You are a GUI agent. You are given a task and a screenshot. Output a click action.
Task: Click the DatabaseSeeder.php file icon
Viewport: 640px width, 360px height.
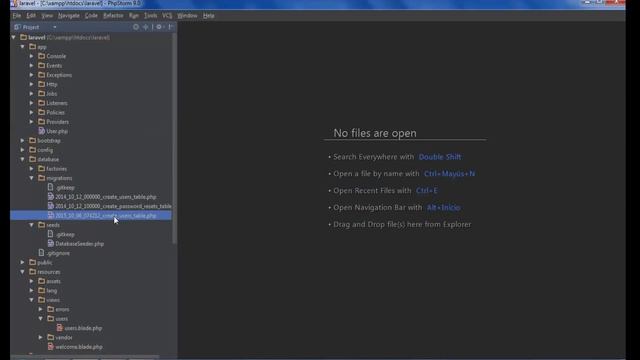[51, 244]
